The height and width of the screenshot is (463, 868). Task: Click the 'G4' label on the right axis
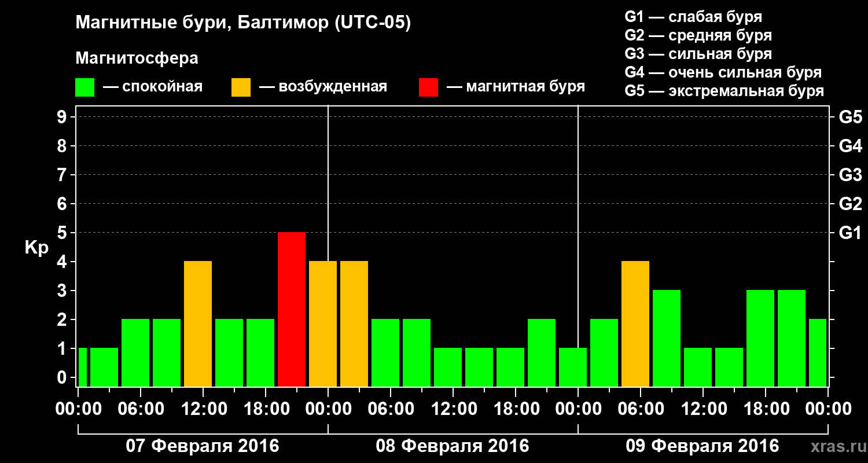pyautogui.click(x=851, y=146)
